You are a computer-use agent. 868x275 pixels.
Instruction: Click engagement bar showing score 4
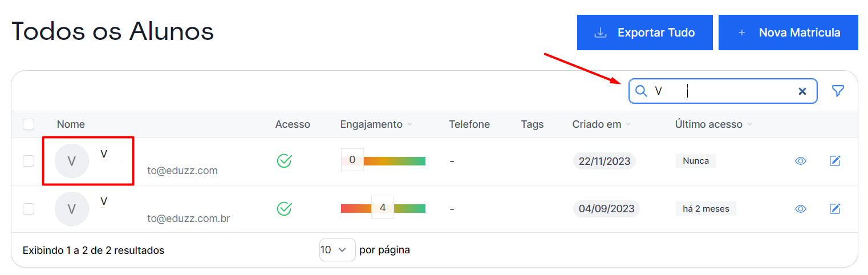pyautogui.click(x=383, y=208)
